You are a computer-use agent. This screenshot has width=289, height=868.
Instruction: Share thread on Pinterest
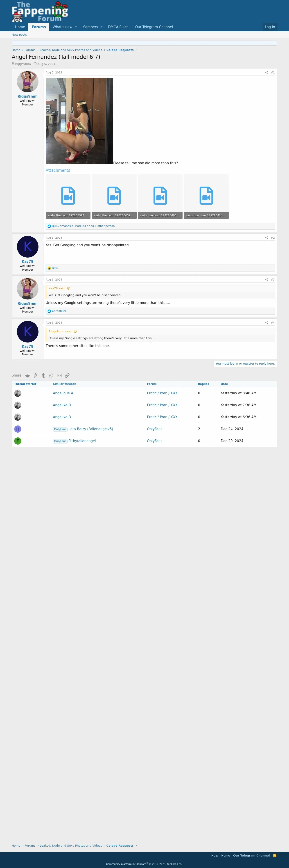pos(35,375)
